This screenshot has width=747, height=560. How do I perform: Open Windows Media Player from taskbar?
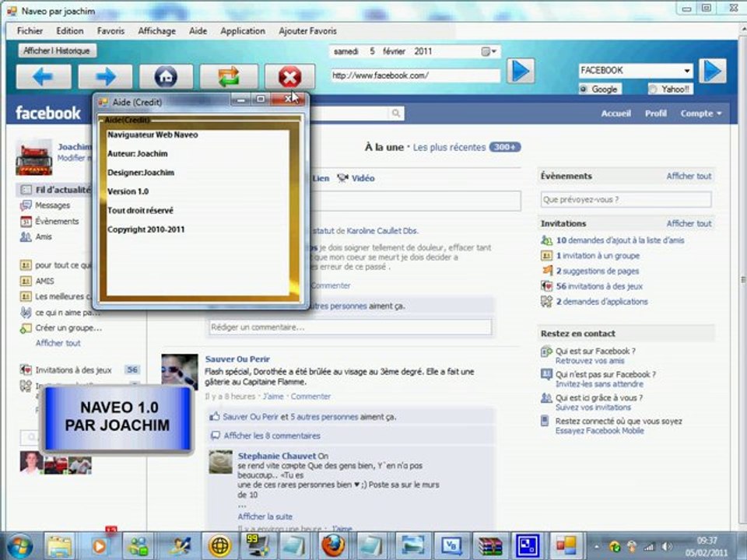coord(99,546)
